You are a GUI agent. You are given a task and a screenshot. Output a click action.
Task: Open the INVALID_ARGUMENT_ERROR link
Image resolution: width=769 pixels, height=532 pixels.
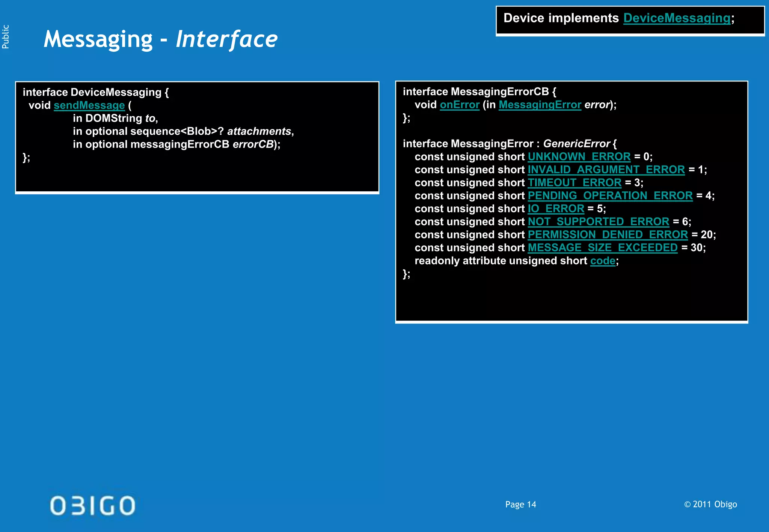tap(606, 170)
